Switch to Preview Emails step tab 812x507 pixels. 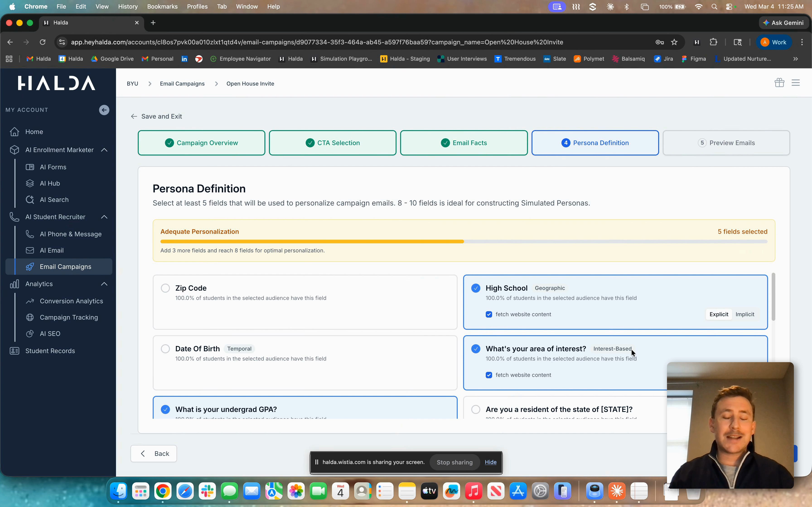(726, 143)
